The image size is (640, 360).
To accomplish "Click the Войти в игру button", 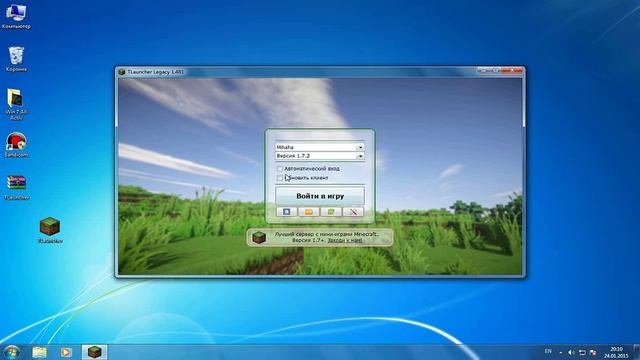I will point(320,196).
